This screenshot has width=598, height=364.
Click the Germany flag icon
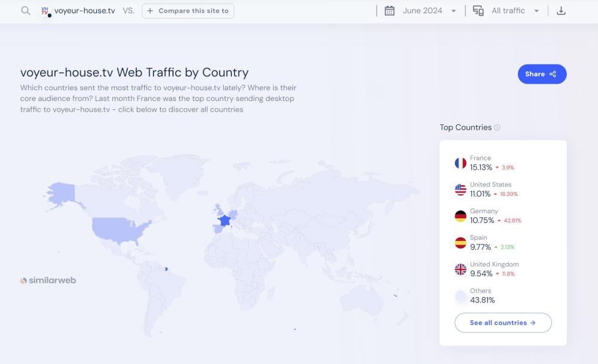(460, 216)
